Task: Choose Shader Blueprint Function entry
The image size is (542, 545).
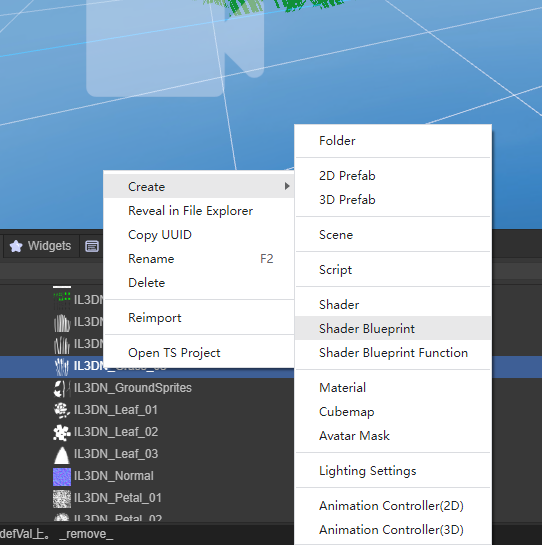Action: point(393,352)
